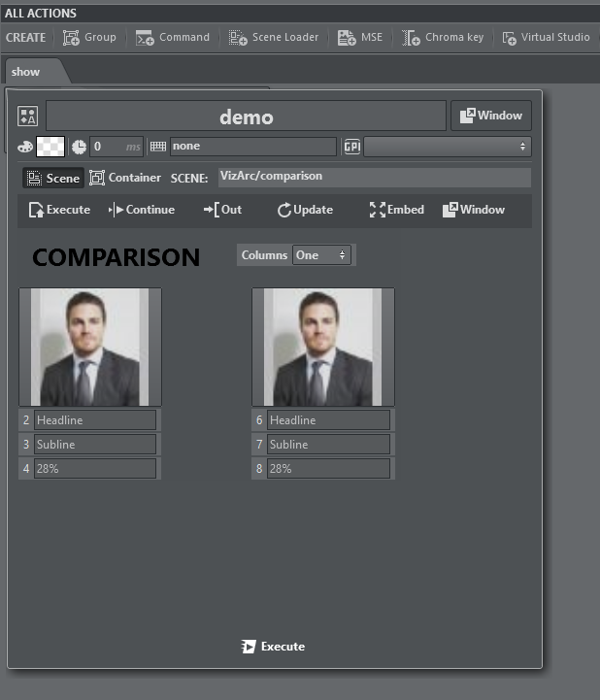Edit Headline field number 2
Image resolution: width=600 pixels, height=700 pixels.
95,420
